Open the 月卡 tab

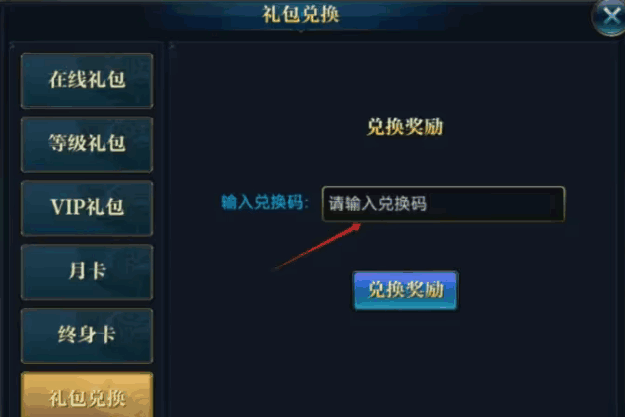87,272
